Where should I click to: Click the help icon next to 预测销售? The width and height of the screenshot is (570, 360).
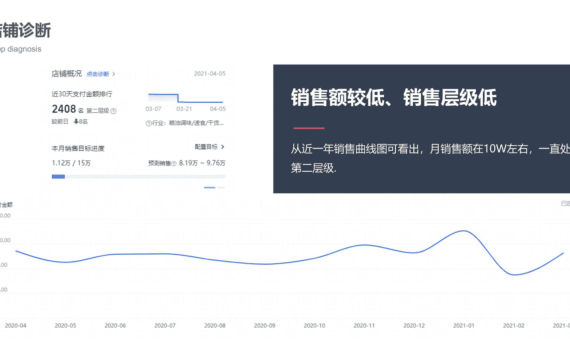(174, 164)
